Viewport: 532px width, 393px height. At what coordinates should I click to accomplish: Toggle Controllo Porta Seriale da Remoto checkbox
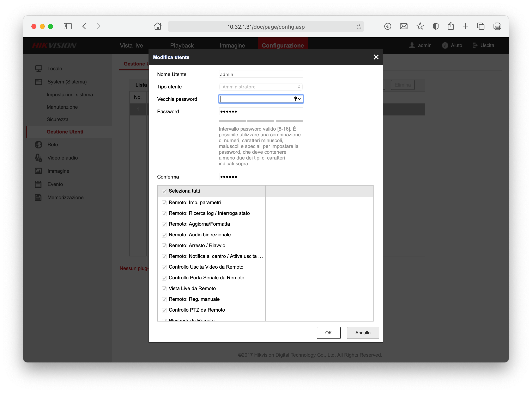pyautogui.click(x=164, y=278)
